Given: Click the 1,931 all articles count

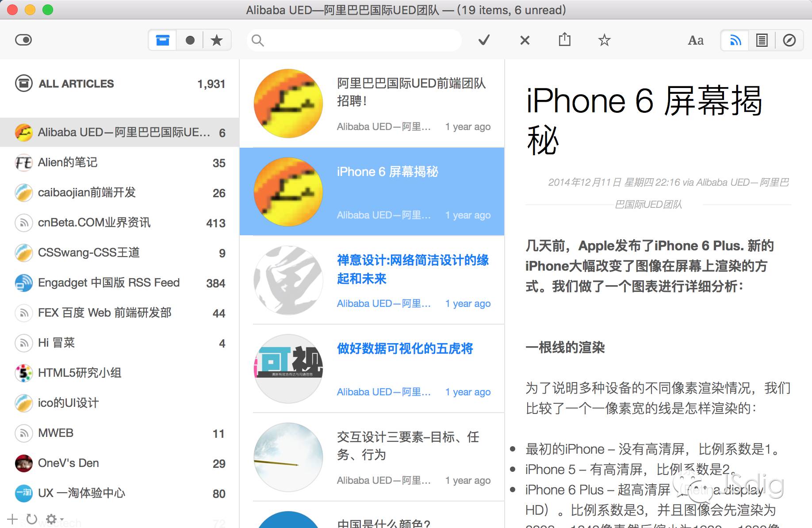Looking at the screenshot, I should click(211, 84).
